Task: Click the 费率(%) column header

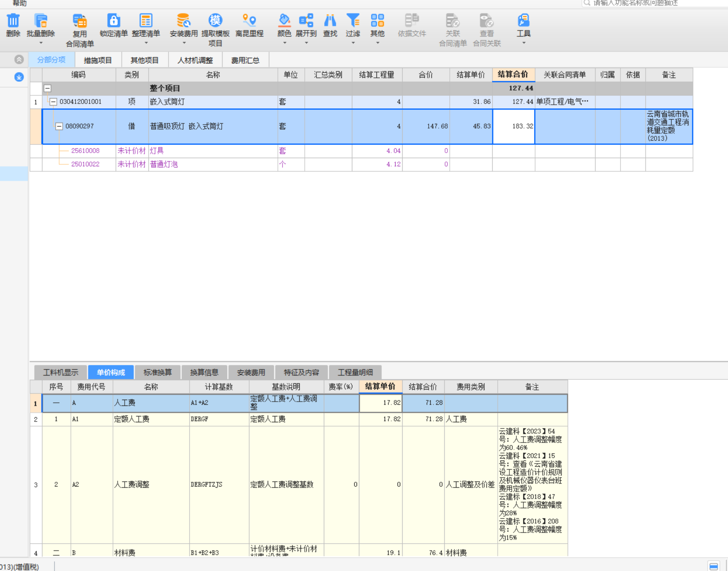Action: pos(341,387)
